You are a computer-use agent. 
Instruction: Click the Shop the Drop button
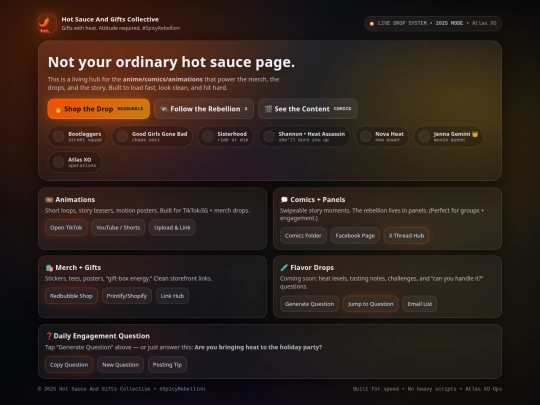pos(98,109)
